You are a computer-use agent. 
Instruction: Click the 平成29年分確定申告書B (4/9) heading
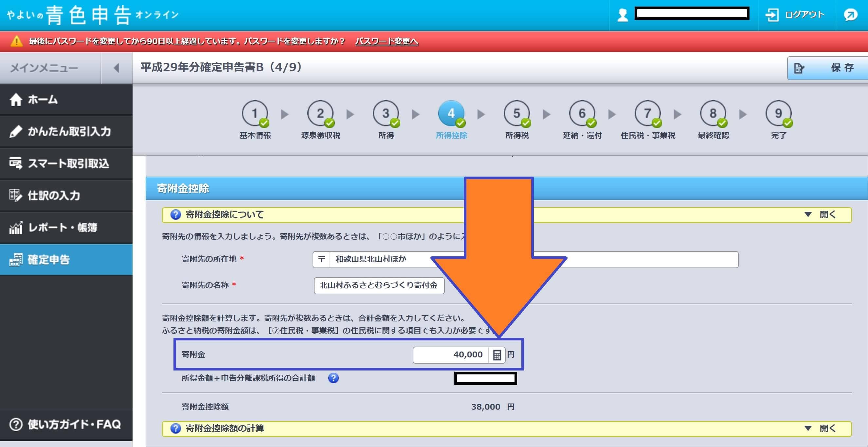point(221,67)
